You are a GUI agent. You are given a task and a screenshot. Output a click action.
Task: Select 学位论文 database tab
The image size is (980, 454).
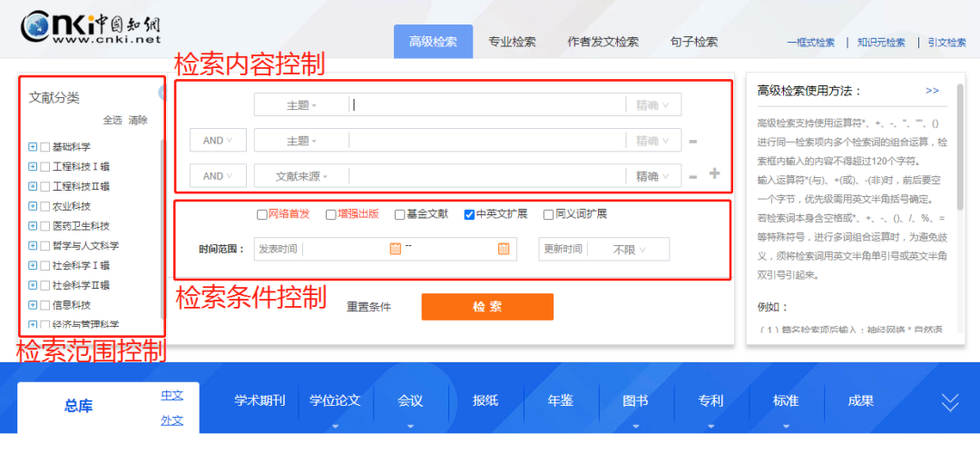[x=335, y=400]
